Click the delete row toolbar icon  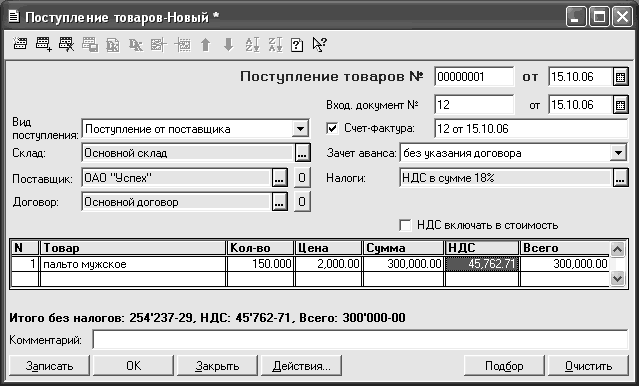66,44
